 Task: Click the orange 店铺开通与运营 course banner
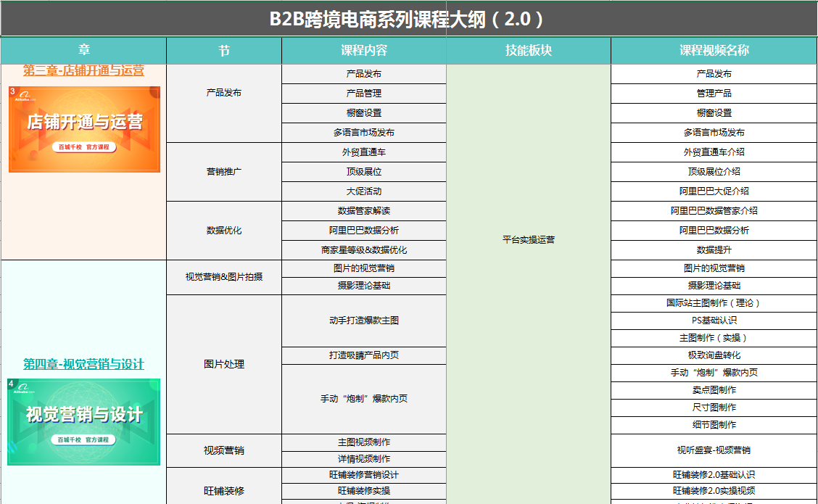(x=85, y=129)
